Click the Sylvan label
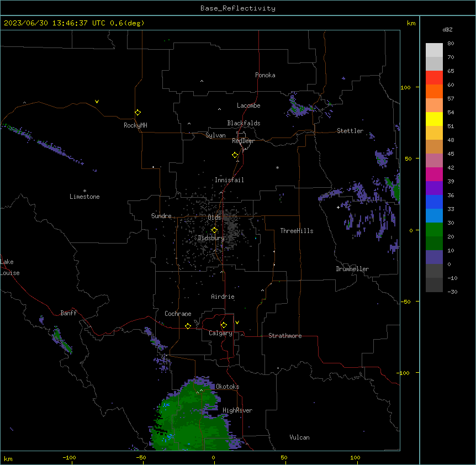 [x=215, y=135]
